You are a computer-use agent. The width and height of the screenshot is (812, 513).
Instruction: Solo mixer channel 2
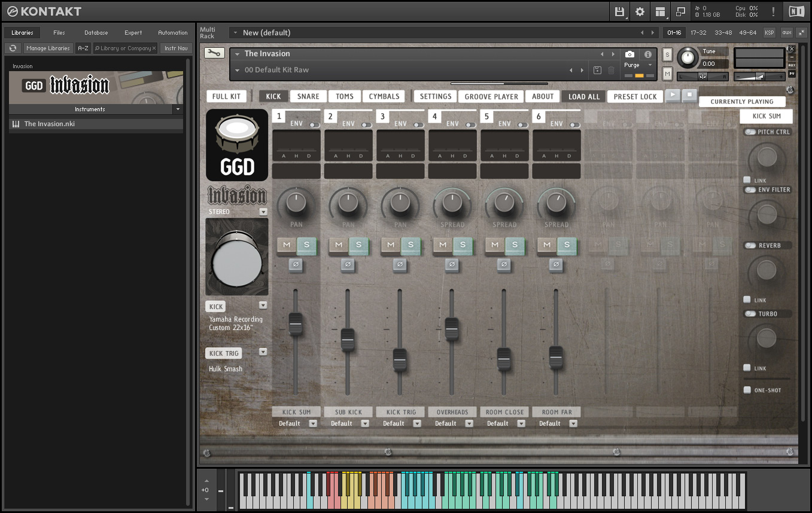click(359, 245)
